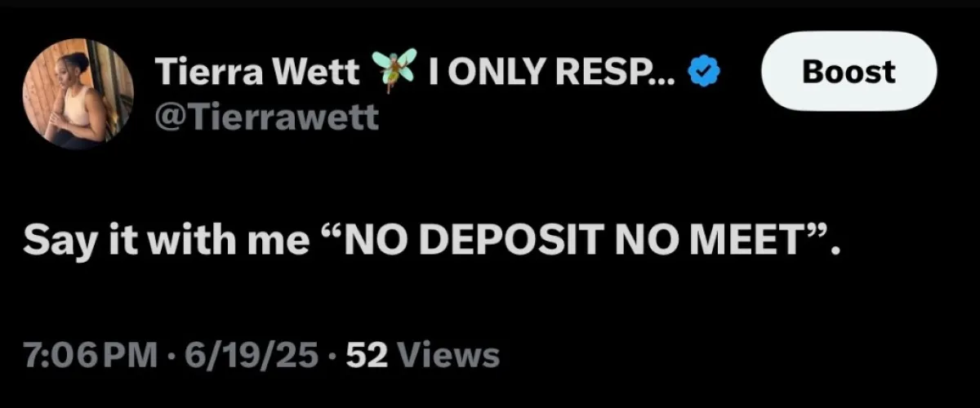Click the Boost button
This screenshot has height=408, width=980.
point(849,72)
